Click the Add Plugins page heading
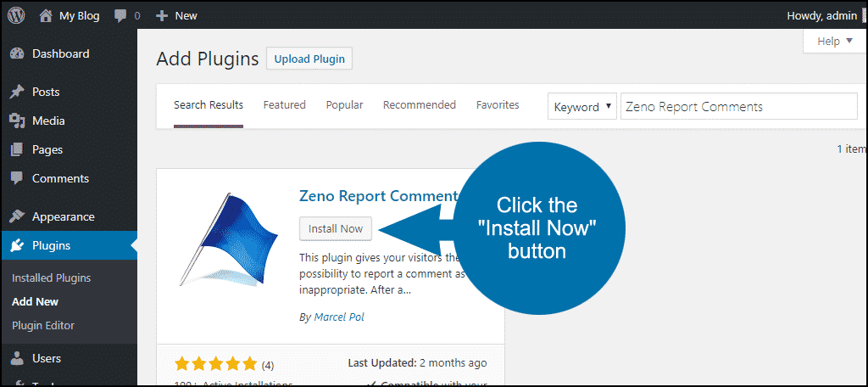Viewport: 868px width, 387px height. [208, 59]
